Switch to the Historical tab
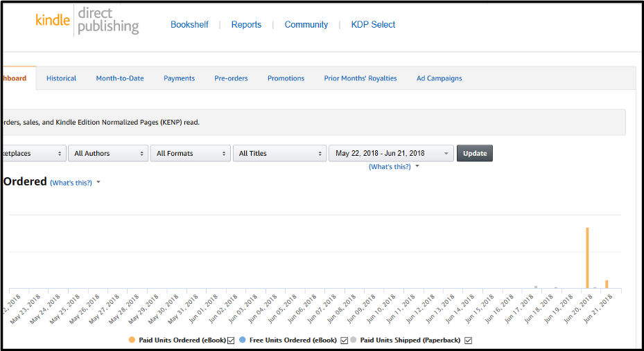Screen dimensions: 644x351 pyautogui.click(x=61, y=78)
